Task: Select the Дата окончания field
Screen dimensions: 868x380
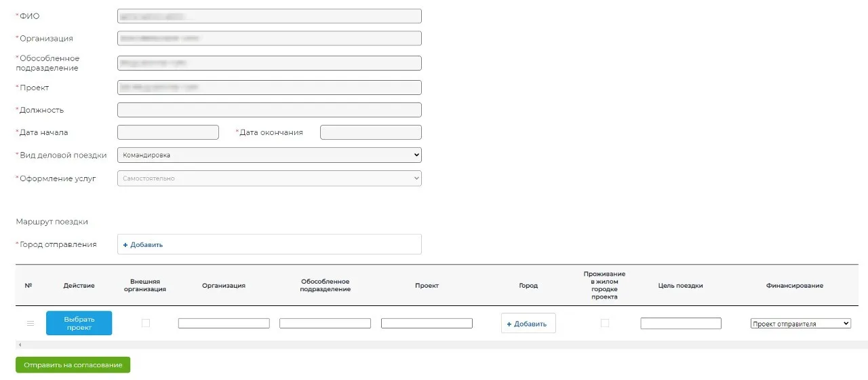Action: [x=370, y=132]
